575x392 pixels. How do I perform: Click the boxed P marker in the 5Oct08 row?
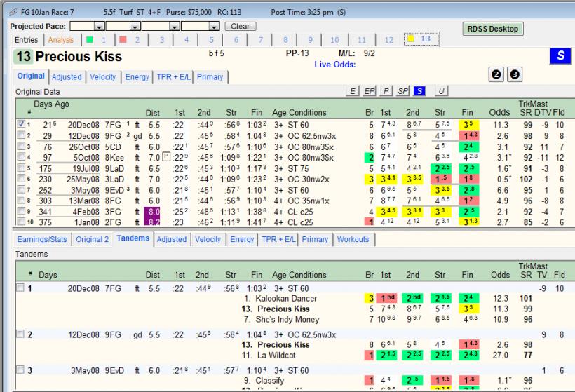point(166,156)
